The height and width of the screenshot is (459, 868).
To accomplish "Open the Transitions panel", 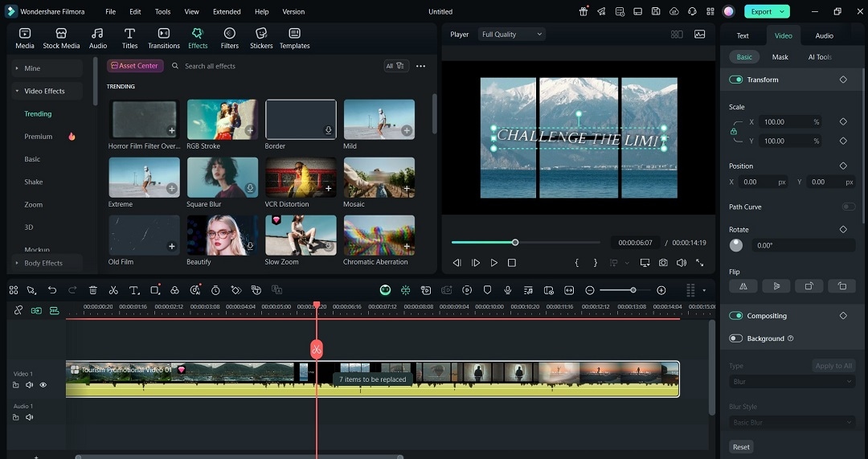I will (164, 39).
